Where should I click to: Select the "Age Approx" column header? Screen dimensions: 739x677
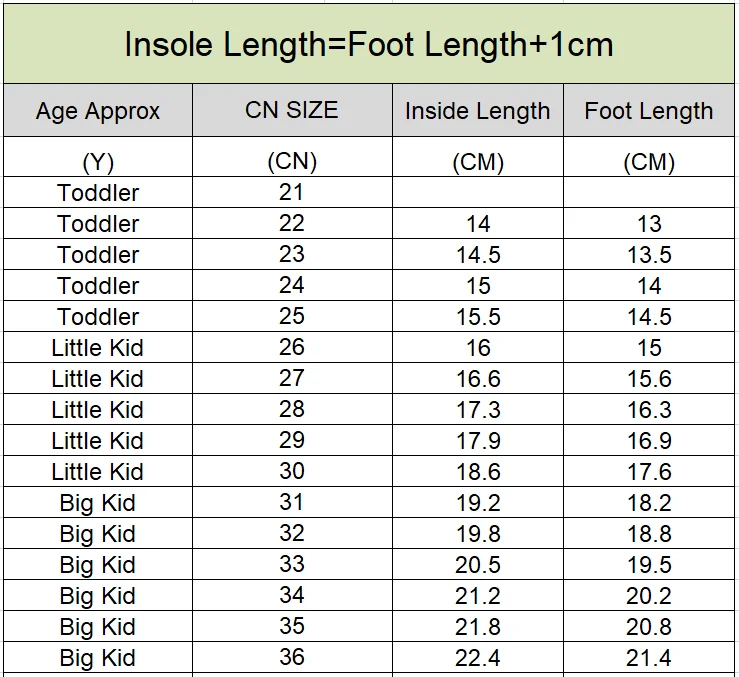click(98, 111)
